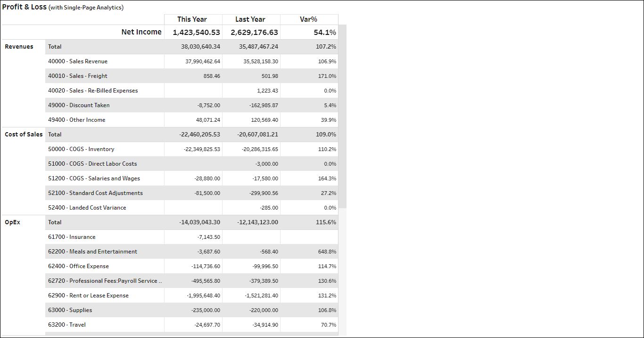644x338 pixels.
Task: Click 62200 - Meals and Entertainment account
Action: click(x=92, y=252)
